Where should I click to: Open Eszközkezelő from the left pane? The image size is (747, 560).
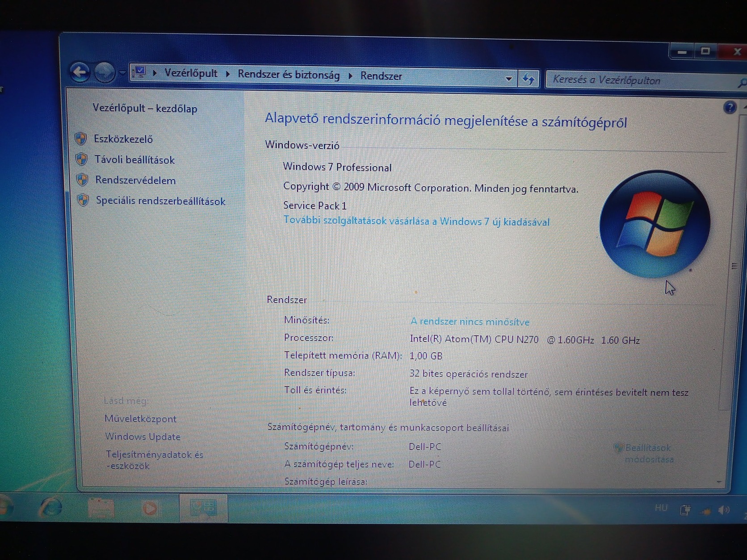click(x=123, y=139)
